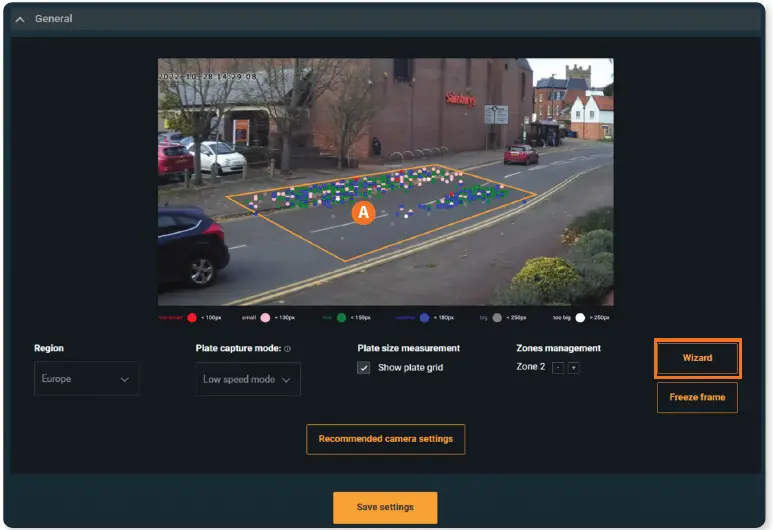Click the minus button next to Zone 2
The image size is (773, 530).
(x=558, y=368)
